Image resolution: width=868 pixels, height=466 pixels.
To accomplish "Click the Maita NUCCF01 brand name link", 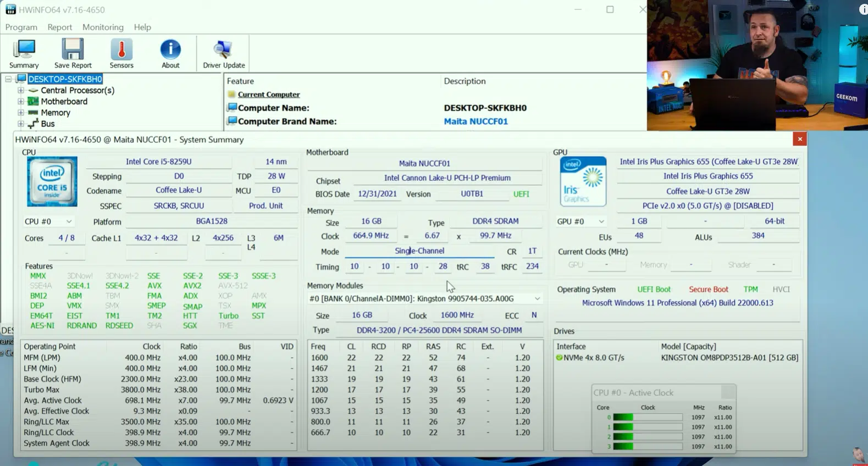I will click(476, 121).
